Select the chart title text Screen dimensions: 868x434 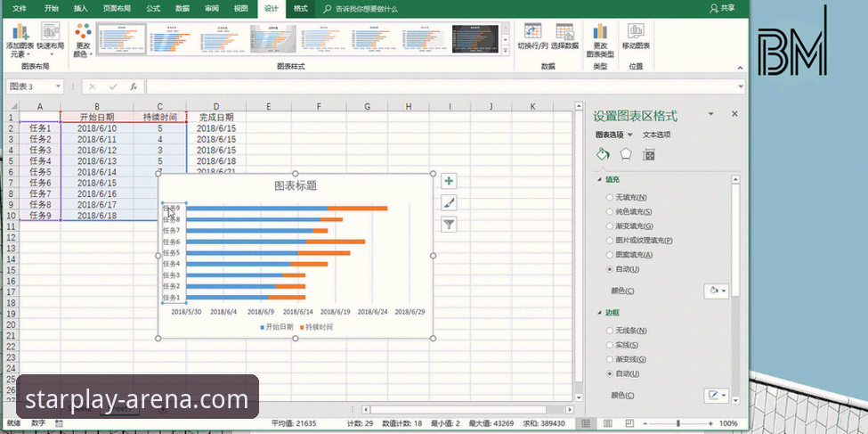click(x=296, y=185)
